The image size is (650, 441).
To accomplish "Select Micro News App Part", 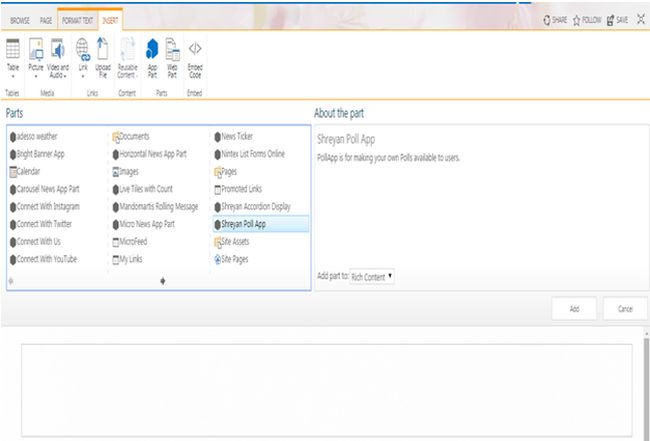I will click(x=144, y=224).
